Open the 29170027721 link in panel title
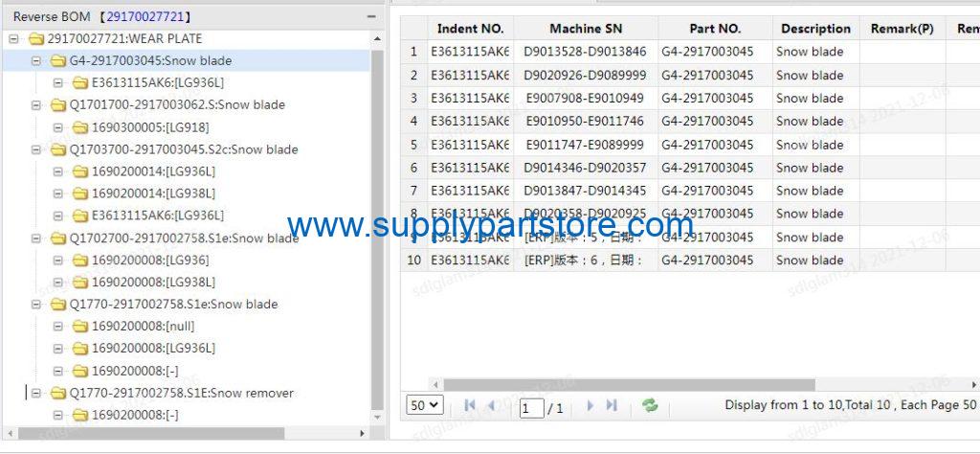Image resolution: width=980 pixels, height=454 pixels. [x=147, y=17]
